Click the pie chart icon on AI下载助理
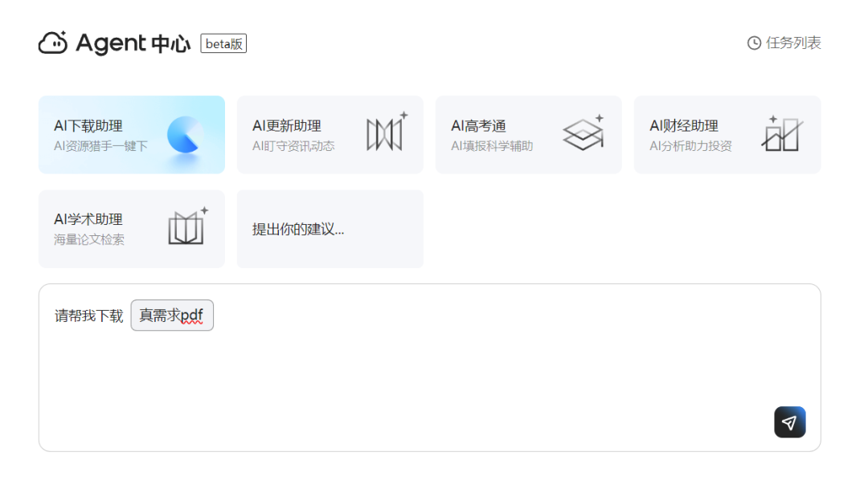Viewport: 868px width, 493px height. point(185,135)
